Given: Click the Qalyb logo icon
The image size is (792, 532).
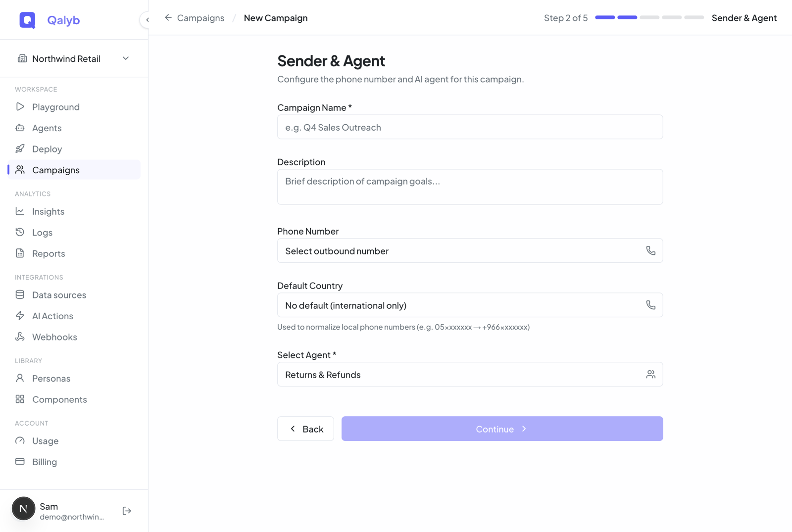Looking at the screenshot, I should click(x=27, y=20).
